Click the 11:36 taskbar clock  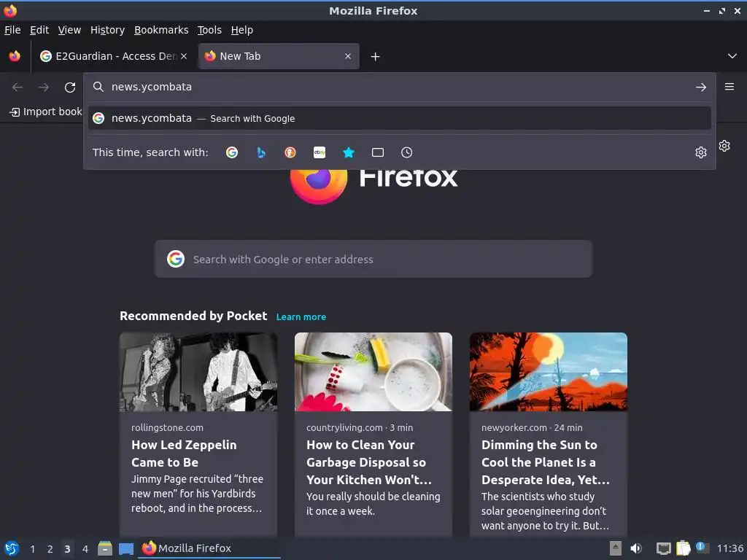click(729, 548)
